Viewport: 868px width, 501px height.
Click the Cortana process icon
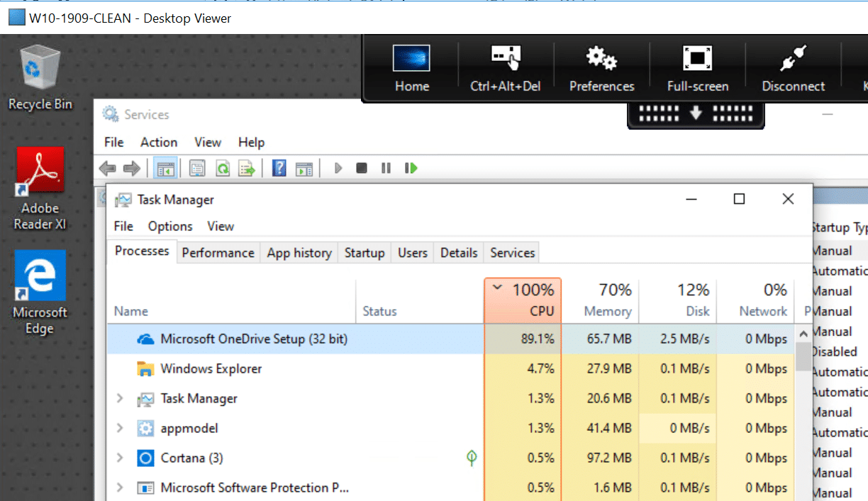(146, 458)
